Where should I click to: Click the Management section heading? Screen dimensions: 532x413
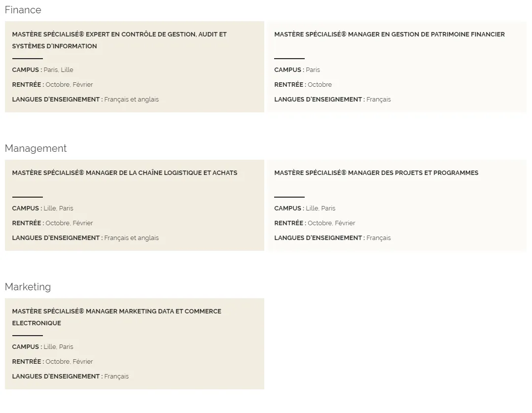pos(35,148)
